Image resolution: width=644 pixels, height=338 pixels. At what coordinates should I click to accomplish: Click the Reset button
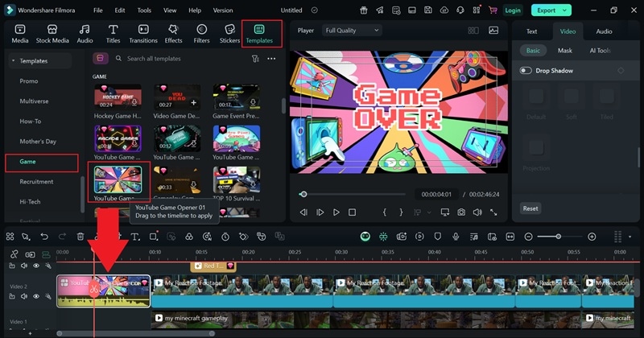click(x=530, y=208)
